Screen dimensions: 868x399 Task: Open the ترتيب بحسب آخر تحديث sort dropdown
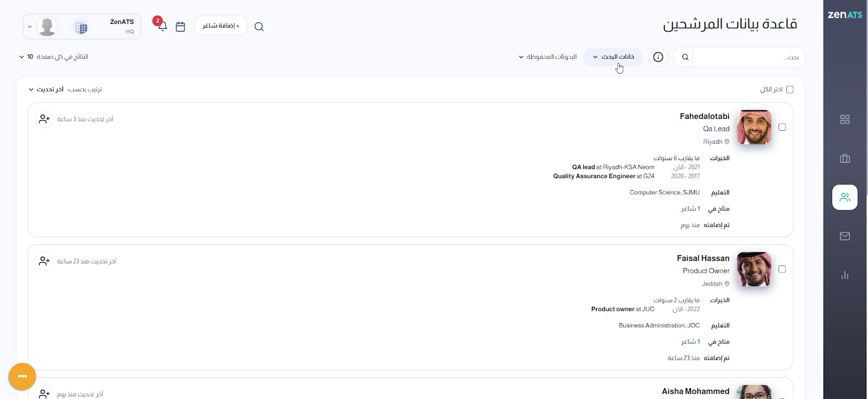coord(65,90)
